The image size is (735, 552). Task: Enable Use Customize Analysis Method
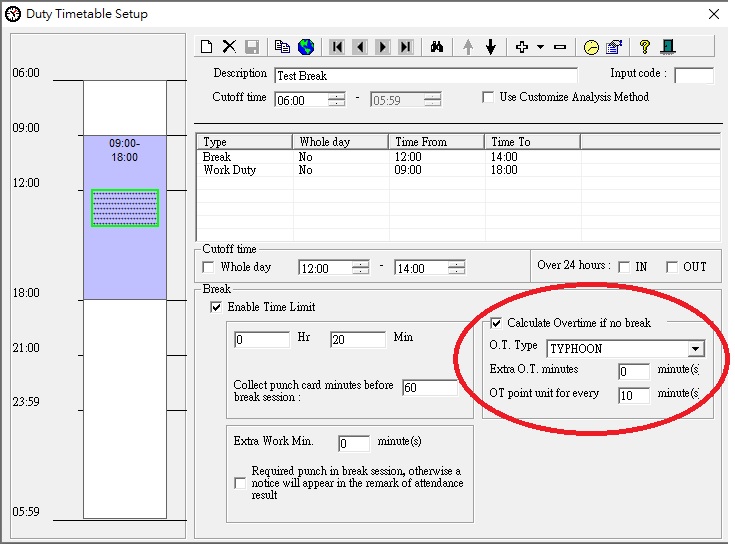[488, 97]
